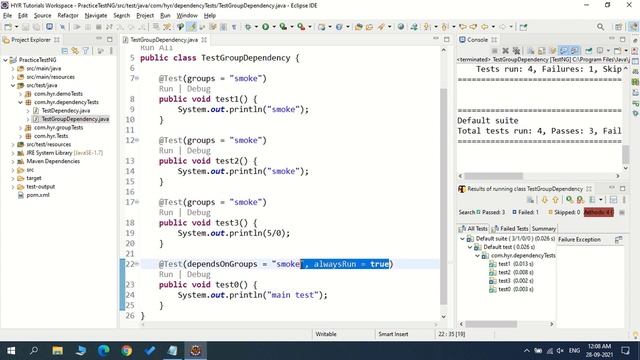The height and width of the screenshot is (360, 640).
Task: Click Debug link above test0 method
Action: point(199,274)
